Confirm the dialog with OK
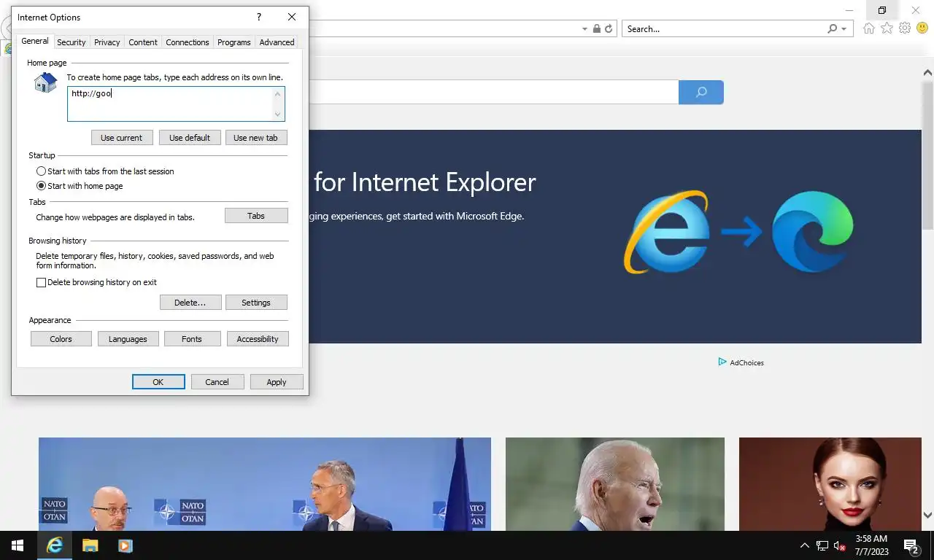934x560 pixels. point(158,382)
